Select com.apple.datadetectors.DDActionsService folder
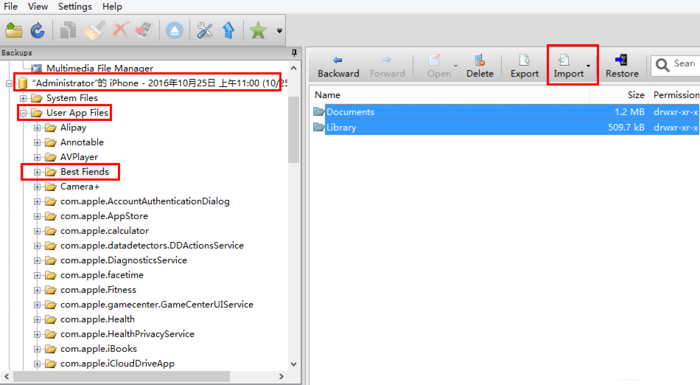 tap(152, 245)
